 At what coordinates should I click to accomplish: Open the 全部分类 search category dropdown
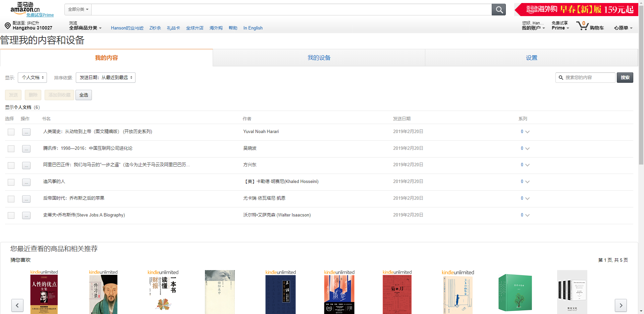(x=78, y=9)
